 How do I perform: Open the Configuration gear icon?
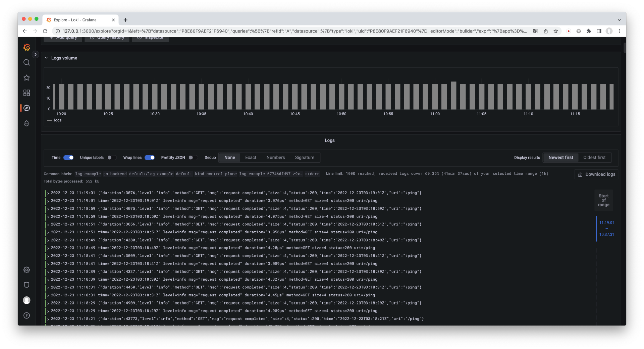click(x=26, y=270)
